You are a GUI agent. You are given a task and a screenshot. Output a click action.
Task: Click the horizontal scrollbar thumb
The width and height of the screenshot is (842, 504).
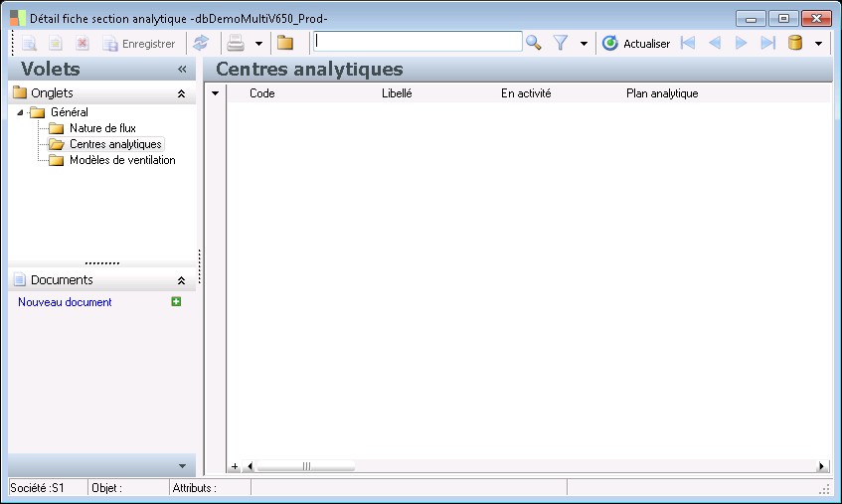tap(305, 466)
